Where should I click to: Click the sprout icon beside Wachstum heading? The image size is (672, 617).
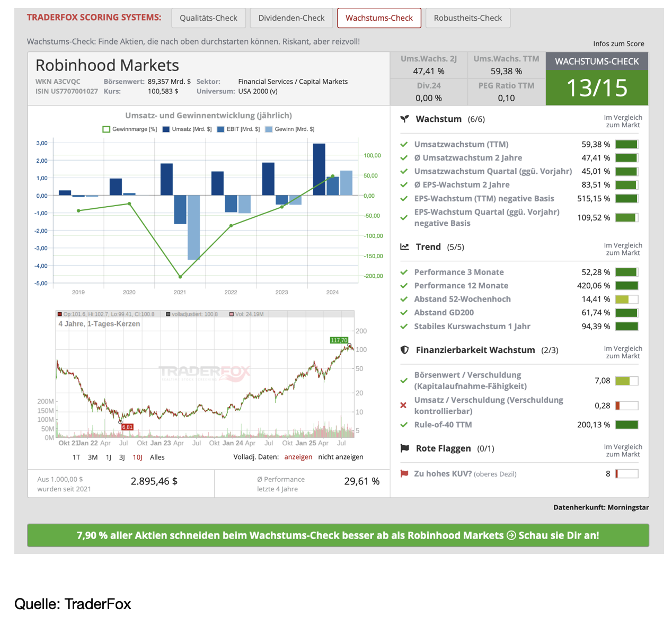tap(404, 119)
